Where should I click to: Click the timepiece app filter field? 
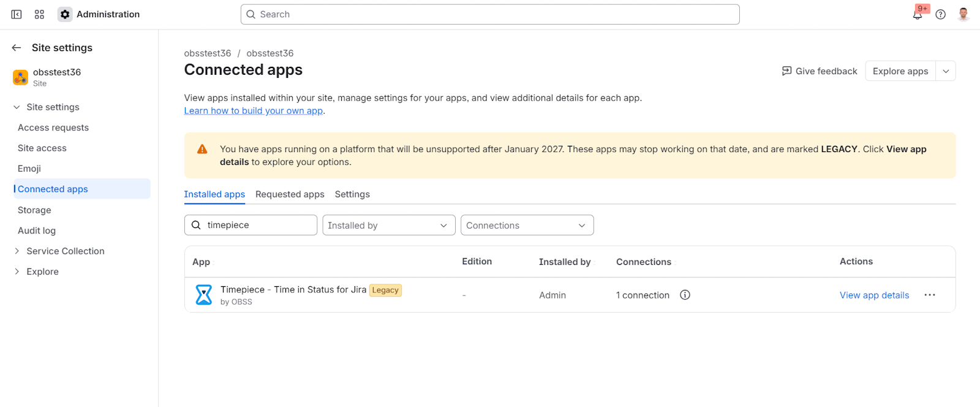[x=251, y=225]
